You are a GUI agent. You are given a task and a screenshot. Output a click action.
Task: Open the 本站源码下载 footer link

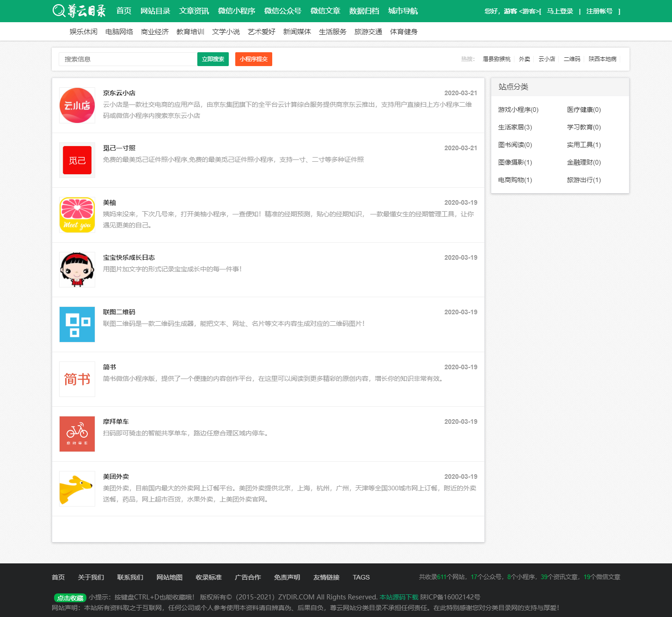(399, 597)
